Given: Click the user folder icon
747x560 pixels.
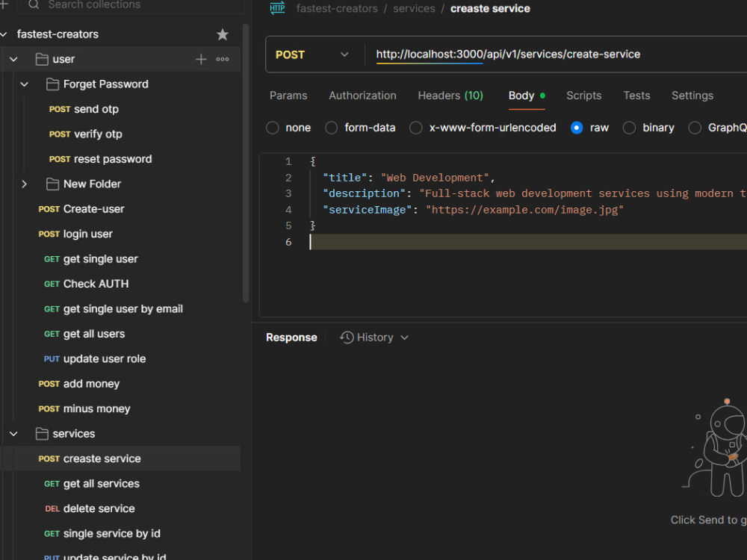Looking at the screenshot, I should pyautogui.click(x=42, y=59).
